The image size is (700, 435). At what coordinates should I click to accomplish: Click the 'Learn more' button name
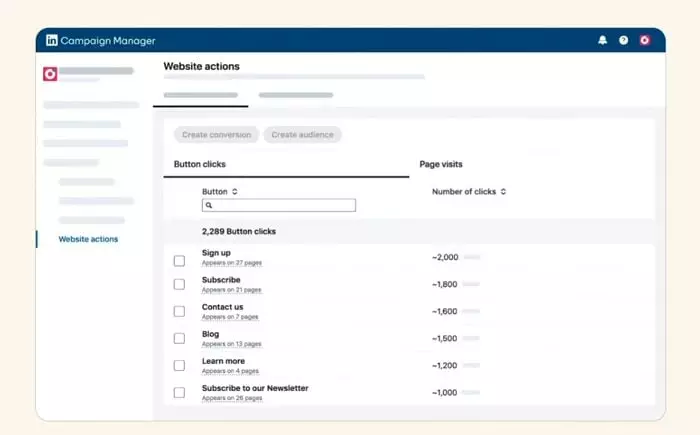(x=223, y=361)
